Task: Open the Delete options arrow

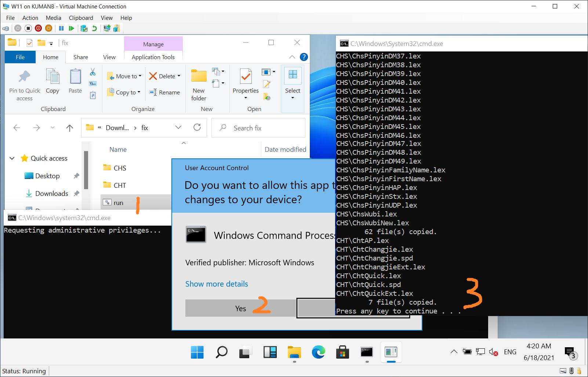Action: 179,76
